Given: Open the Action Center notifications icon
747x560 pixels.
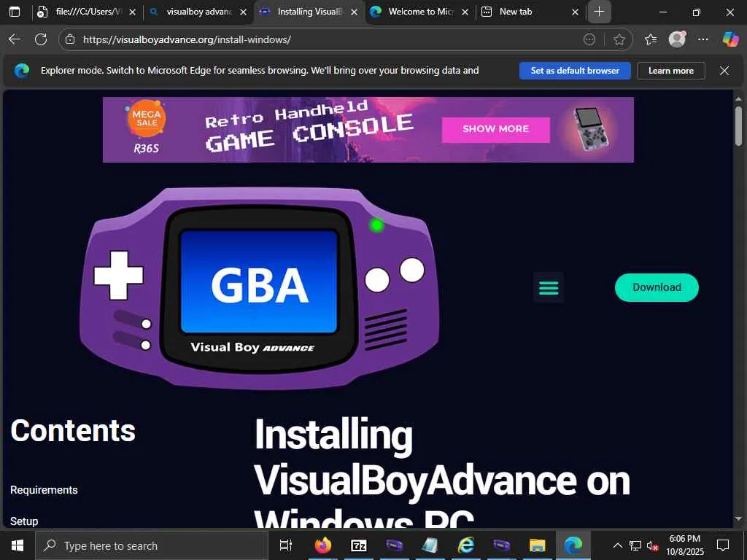Looking at the screenshot, I should click(723, 545).
